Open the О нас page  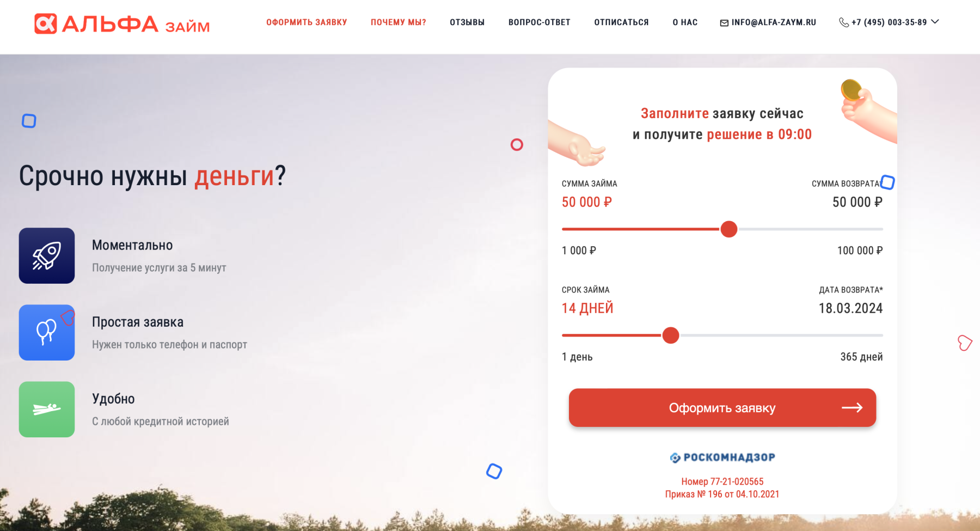point(685,22)
